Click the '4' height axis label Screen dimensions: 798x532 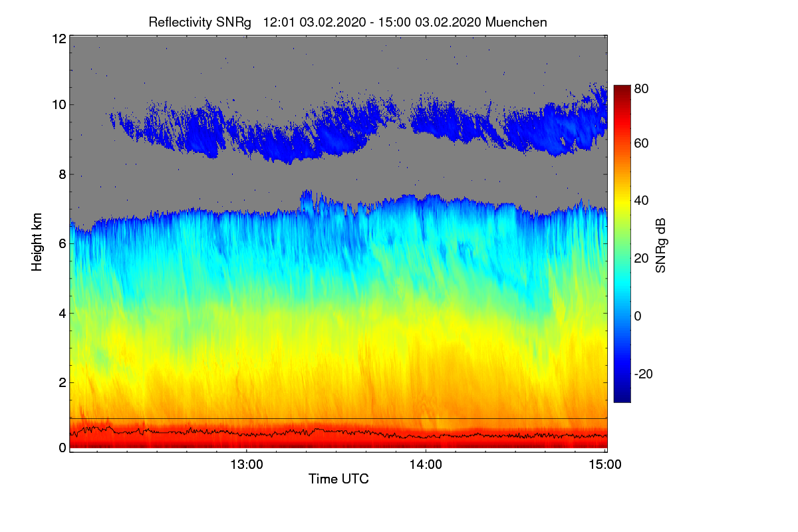(x=63, y=313)
